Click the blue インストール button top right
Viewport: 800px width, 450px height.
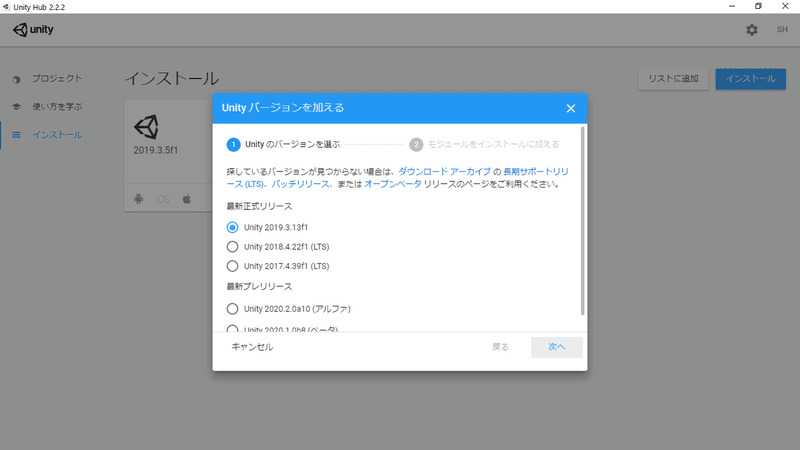(751, 79)
